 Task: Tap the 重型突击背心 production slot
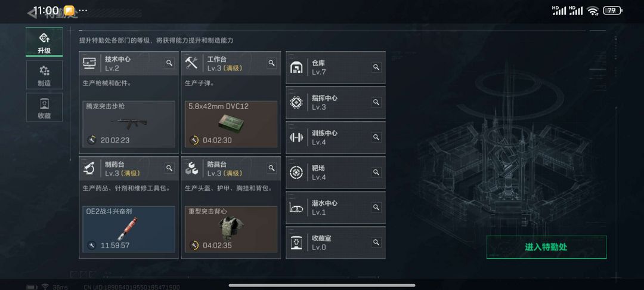(231, 229)
